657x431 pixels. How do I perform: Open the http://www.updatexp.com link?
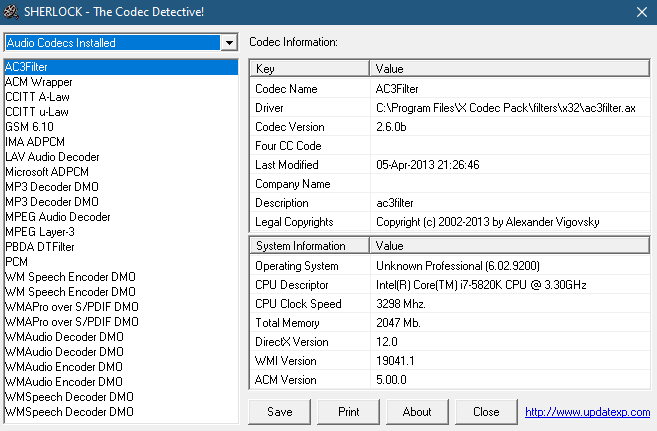tap(587, 412)
